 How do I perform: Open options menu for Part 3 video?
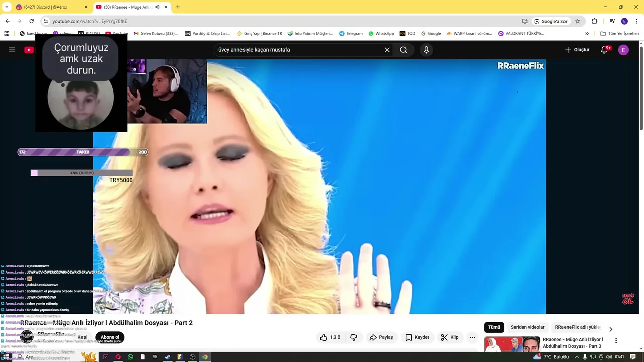click(616, 340)
